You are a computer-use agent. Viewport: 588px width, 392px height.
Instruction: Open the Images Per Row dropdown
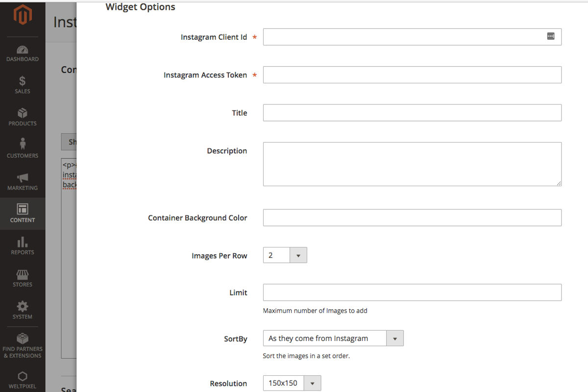285,255
